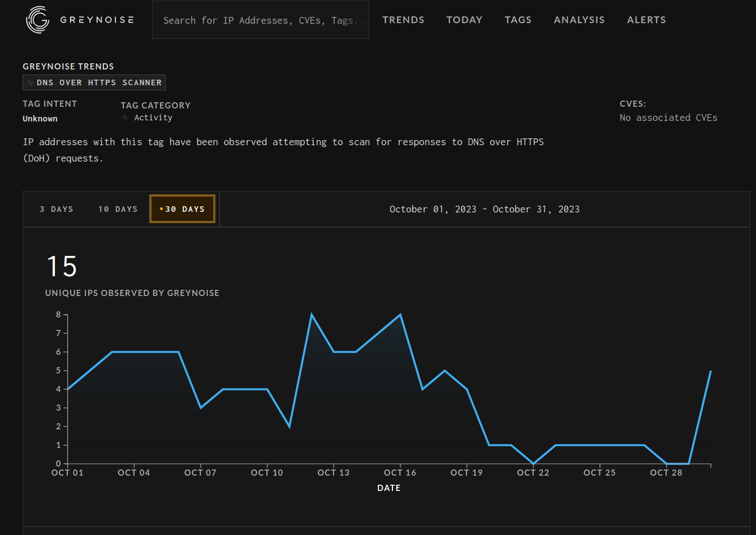Click the October 2023 date range header
Viewport: 756px width, 535px height.
click(x=484, y=209)
